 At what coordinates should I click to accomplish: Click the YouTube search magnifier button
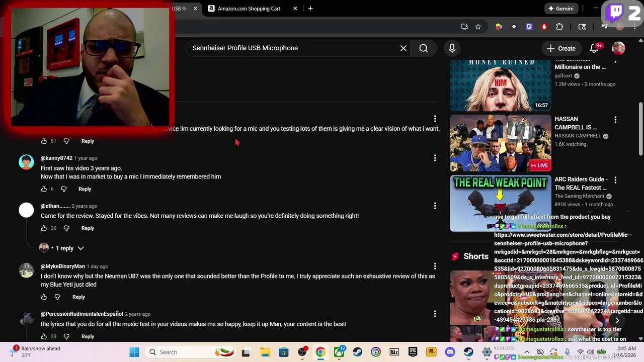(424, 48)
